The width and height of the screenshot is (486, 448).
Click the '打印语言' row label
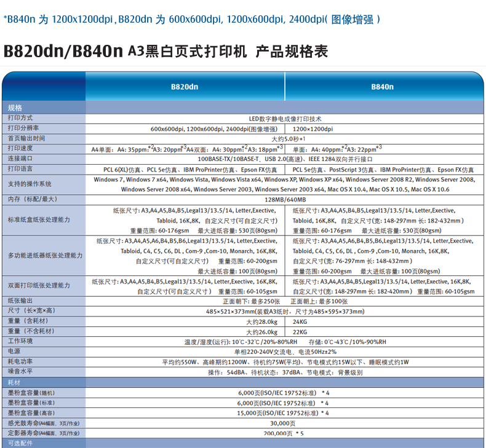[20, 169]
